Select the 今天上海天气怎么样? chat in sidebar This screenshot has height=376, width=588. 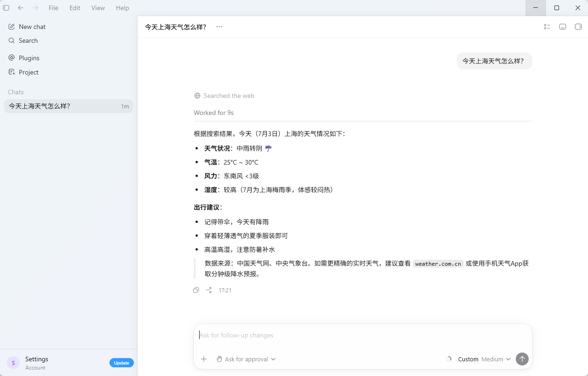point(69,106)
